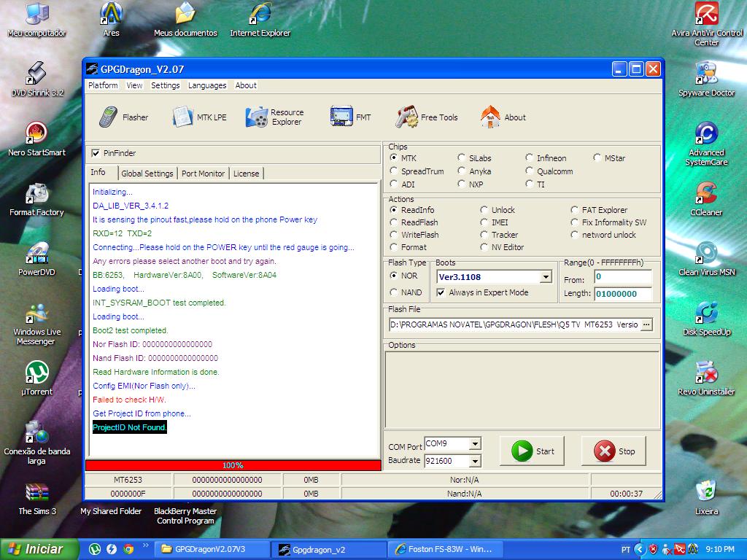Open Spyware Doctor desktop icon

706,80
